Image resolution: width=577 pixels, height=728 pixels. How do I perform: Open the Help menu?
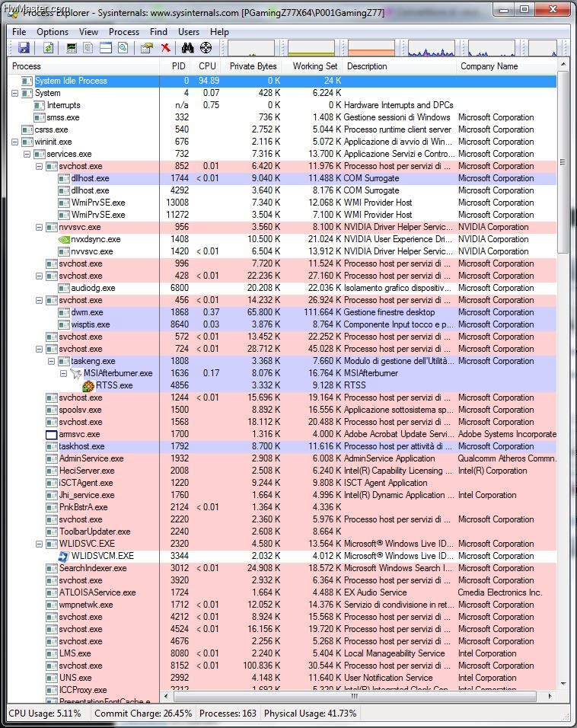[219, 32]
